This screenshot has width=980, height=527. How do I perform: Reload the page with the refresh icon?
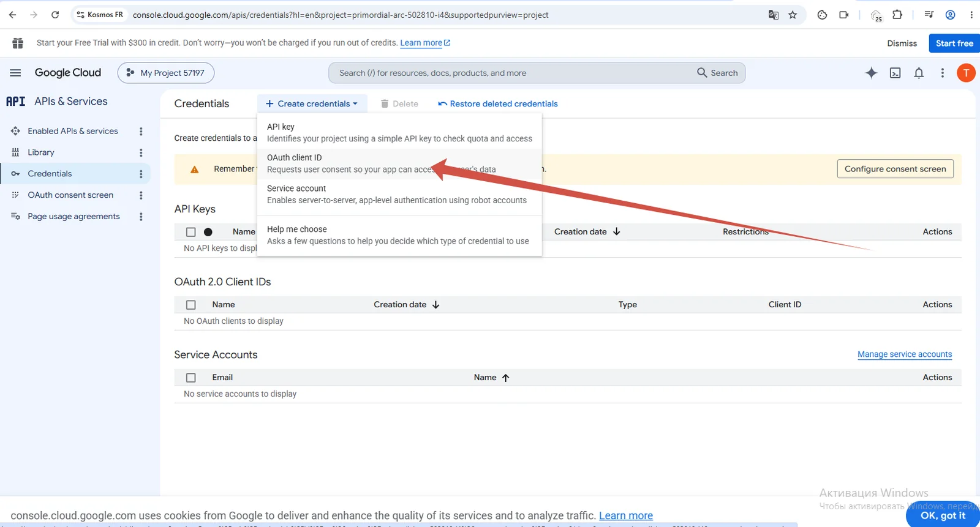coord(55,15)
